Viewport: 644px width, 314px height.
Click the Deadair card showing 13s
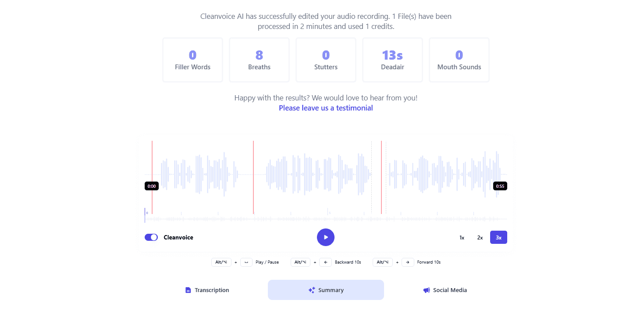pyautogui.click(x=392, y=60)
